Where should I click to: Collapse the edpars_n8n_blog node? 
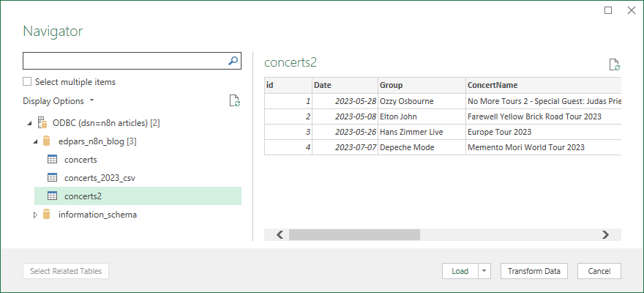point(35,141)
